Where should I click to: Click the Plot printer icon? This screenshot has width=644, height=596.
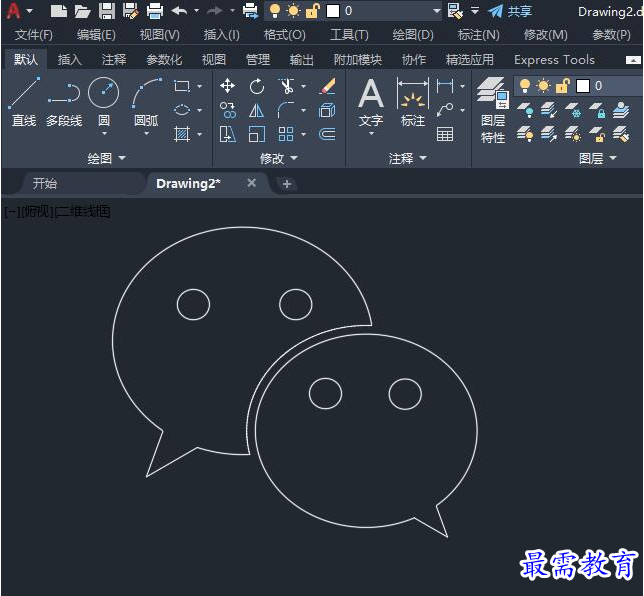point(155,11)
